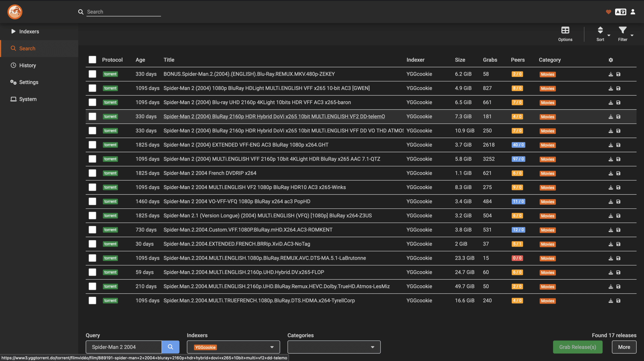Screen dimensions: 644x361
Task: Sort by the Size column header
Action: point(460,60)
